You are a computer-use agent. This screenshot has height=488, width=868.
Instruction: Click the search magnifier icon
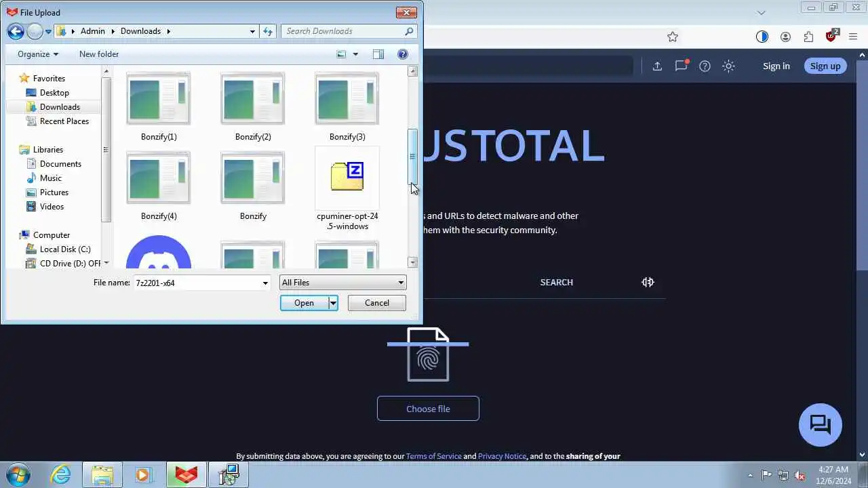coord(409,31)
